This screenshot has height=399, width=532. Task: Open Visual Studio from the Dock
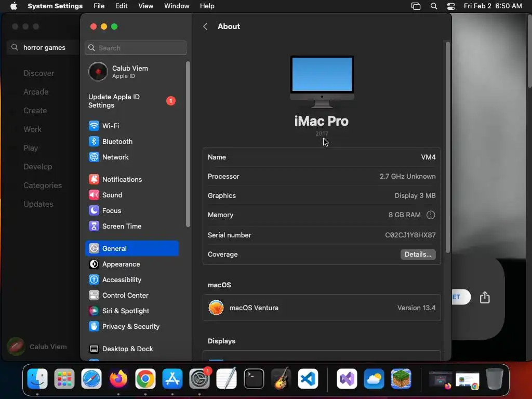coord(347,379)
